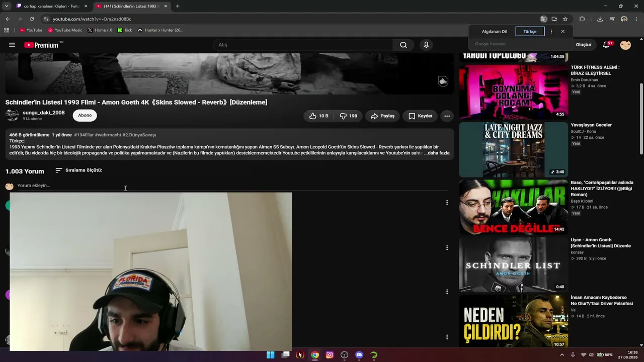Viewport: 644px width, 362px height.
Task: Select Türkçe in the translate popup
Action: [x=530, y=31]
